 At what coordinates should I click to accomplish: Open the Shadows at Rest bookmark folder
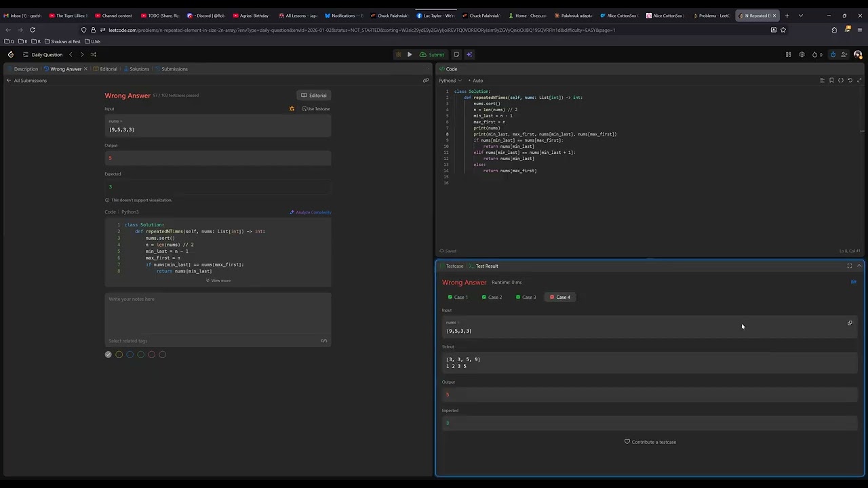pos(62,41)
